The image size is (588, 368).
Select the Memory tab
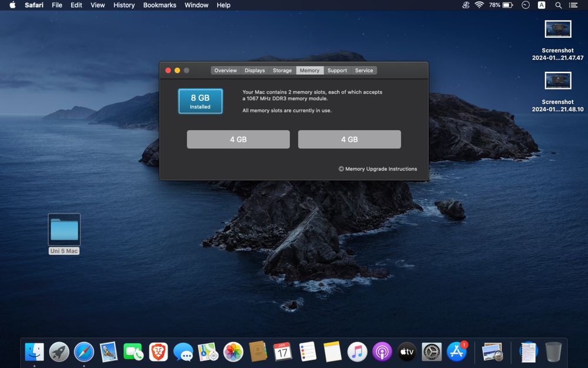tap(310, 70)
